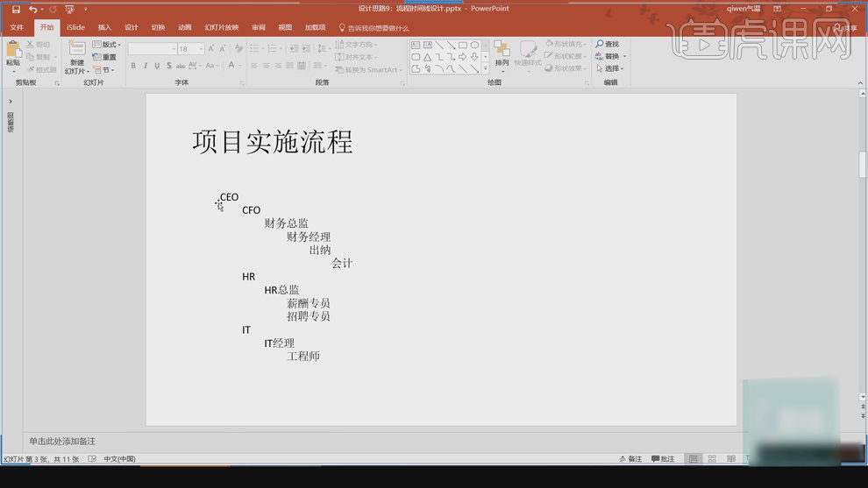Viewport: 868px width, 488px height.
Task: Open the File (文件) tab
Action: point(17,27)
